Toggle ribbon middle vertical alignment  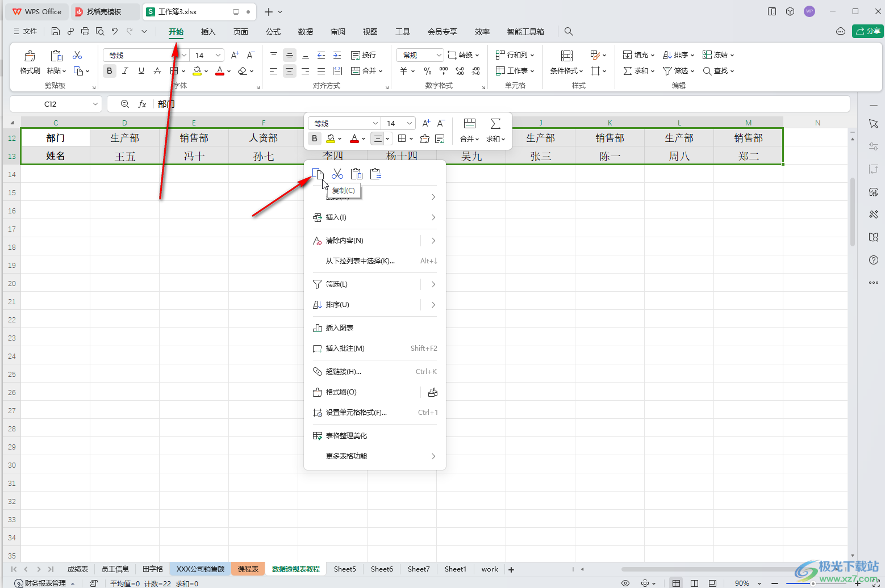(x=290, y=55)
